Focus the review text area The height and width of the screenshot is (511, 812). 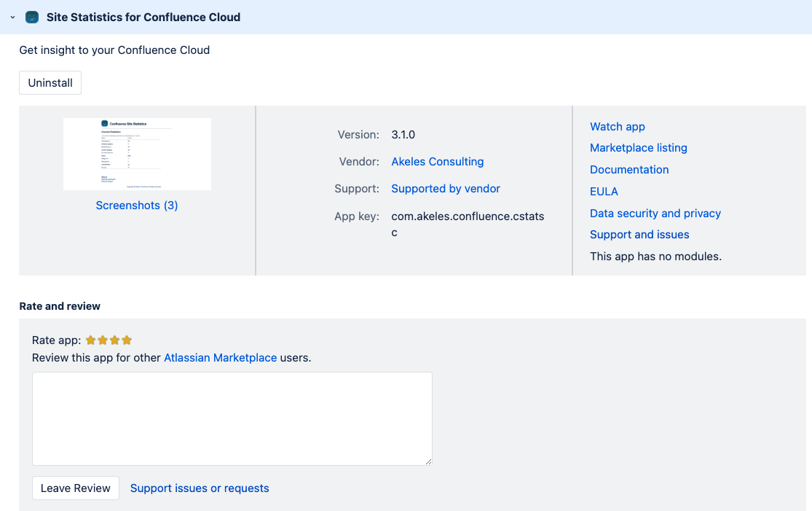tap(232, 418)
